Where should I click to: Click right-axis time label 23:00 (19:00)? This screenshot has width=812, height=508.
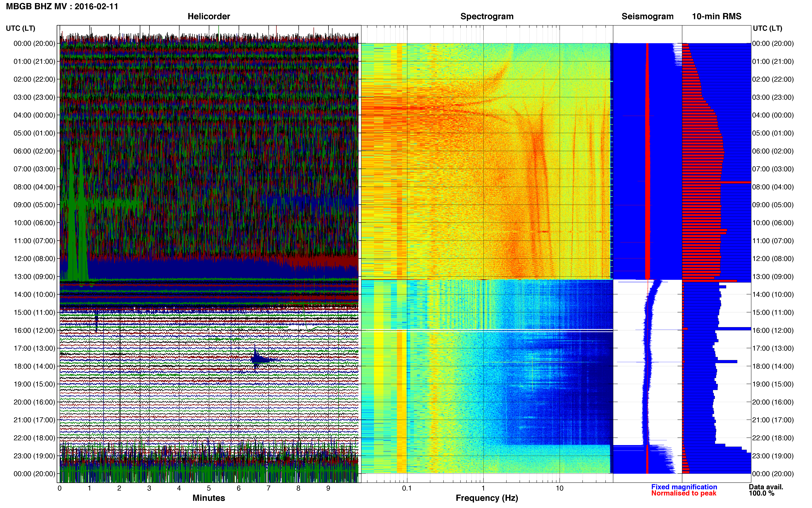(773, 456)
